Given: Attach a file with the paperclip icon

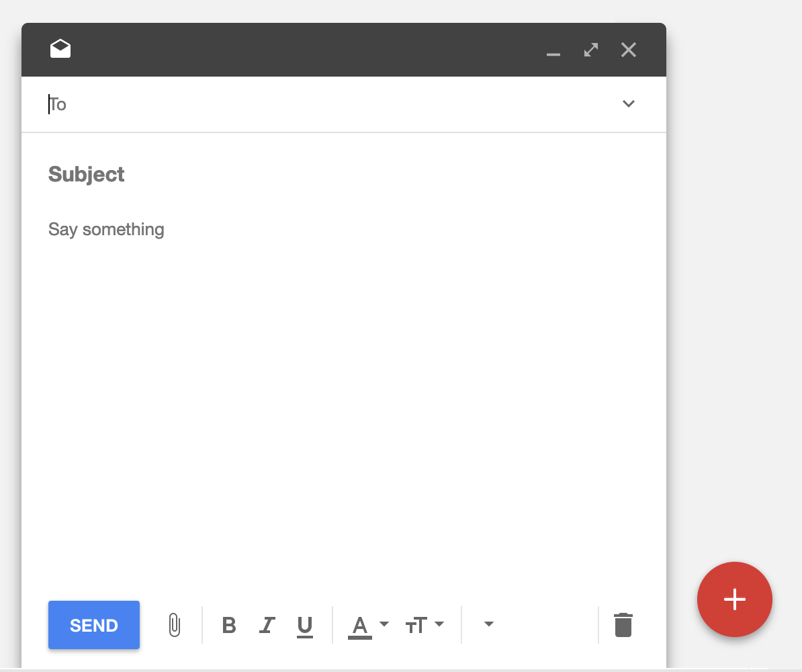Looking at the screenshot, I should tap(174, 625).
